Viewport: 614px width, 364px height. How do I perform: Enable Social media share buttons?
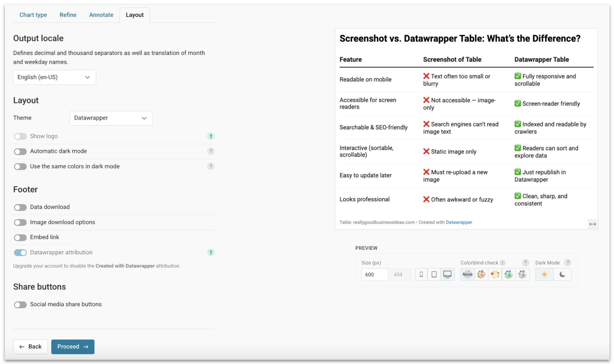(x=20, y=304)
